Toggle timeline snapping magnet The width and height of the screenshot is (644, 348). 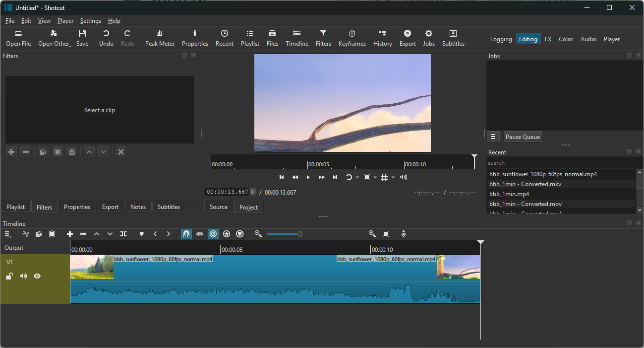[x=186, y=234]
